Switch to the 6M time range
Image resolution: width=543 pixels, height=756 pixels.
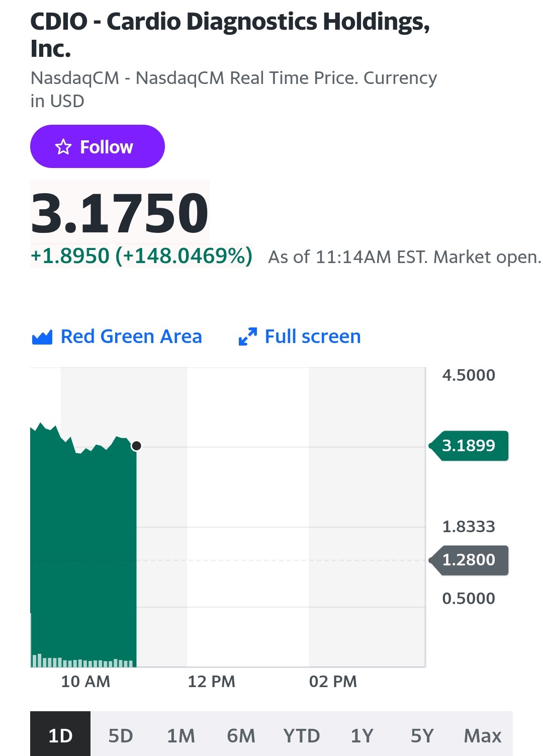click(241, 734)
